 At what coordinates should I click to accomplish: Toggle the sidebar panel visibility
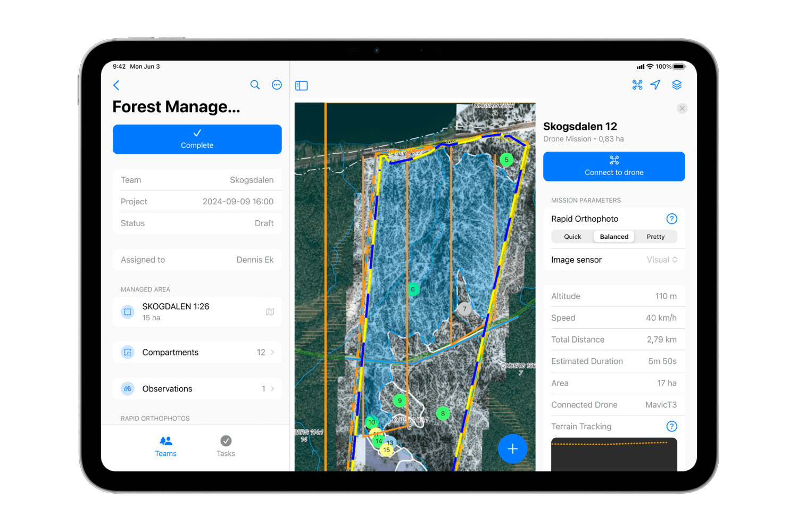(x=301, y=85)
